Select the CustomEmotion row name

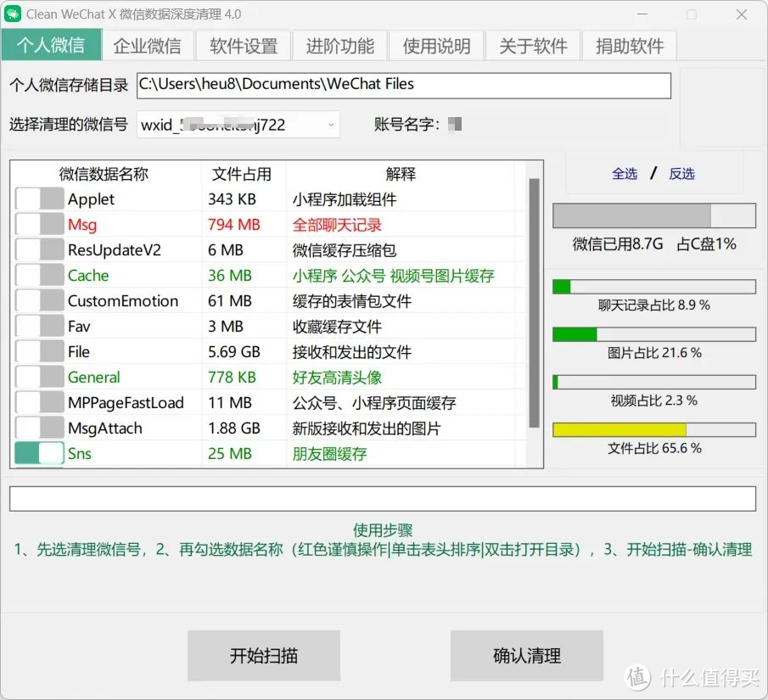pyautogui.click(x=123, y=300)
